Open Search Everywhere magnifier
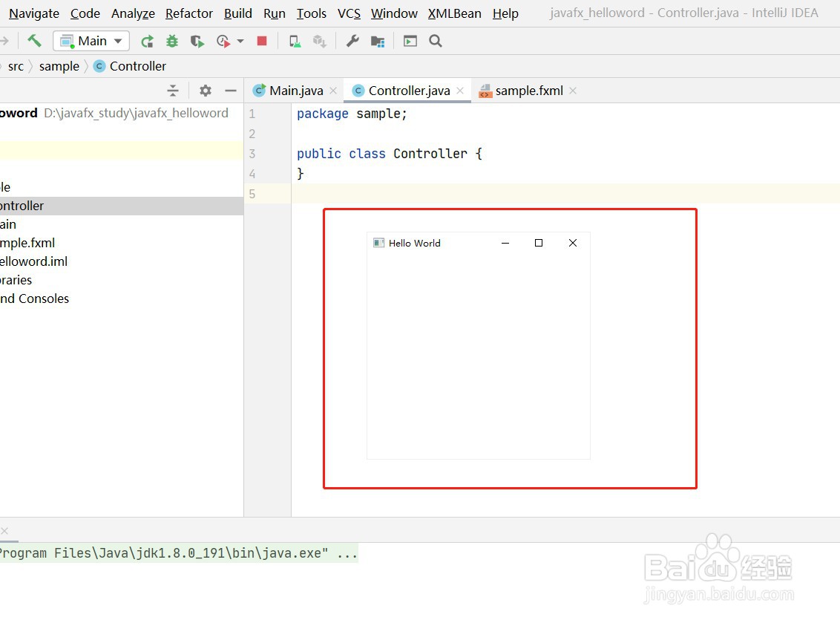This screenshot has width=840, height=623. (436, 41)
